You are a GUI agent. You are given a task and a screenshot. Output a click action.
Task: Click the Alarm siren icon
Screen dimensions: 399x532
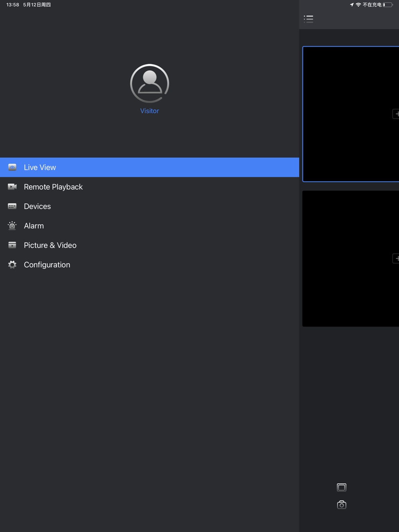pos(12,226)
